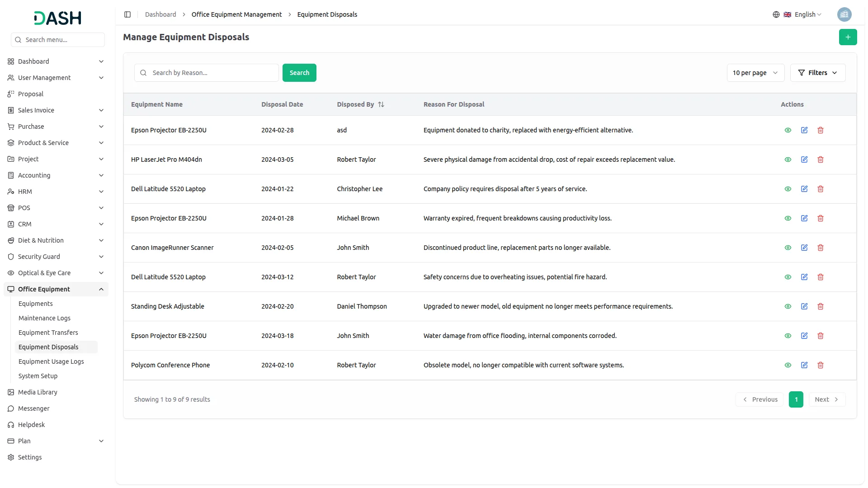
Task: Delete the Standing Desk Adjustable disposal
Action: [x=820, y=306]
